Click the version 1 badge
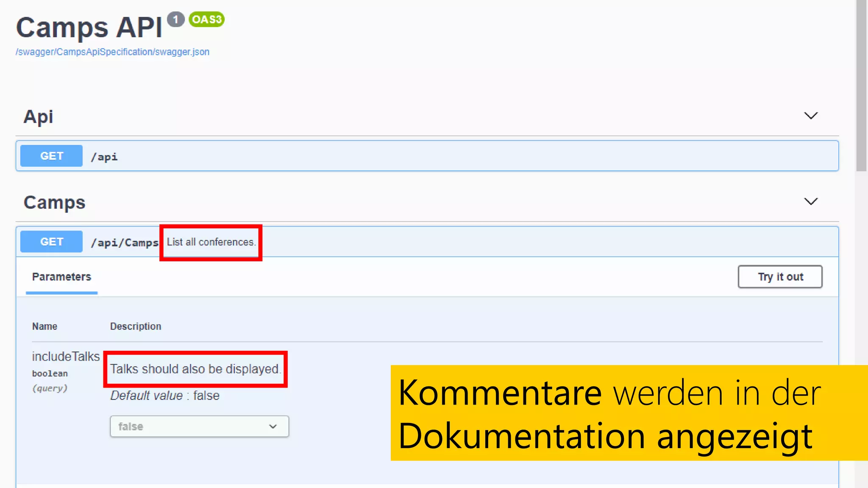This screenshot has height=488, width=868. coord(175,19)
